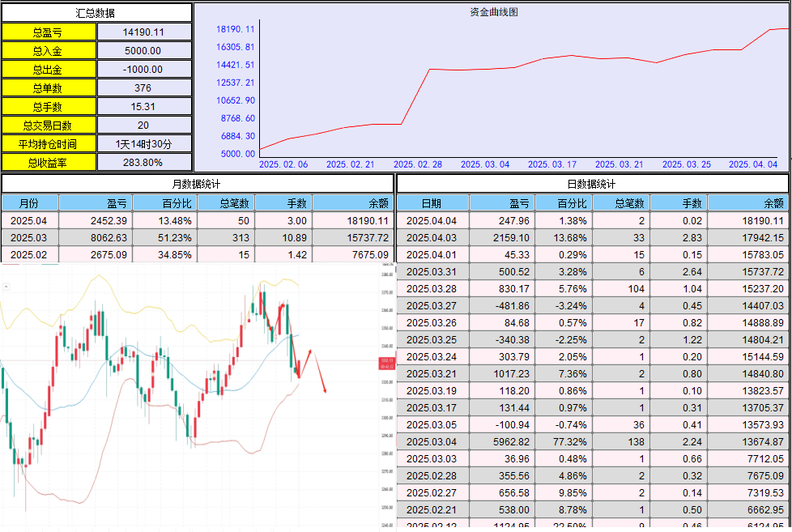Image resolution: width=792 pixels, height=532 pixels.
Task: Select the 5962.82 profit cell
Action: 502,441
